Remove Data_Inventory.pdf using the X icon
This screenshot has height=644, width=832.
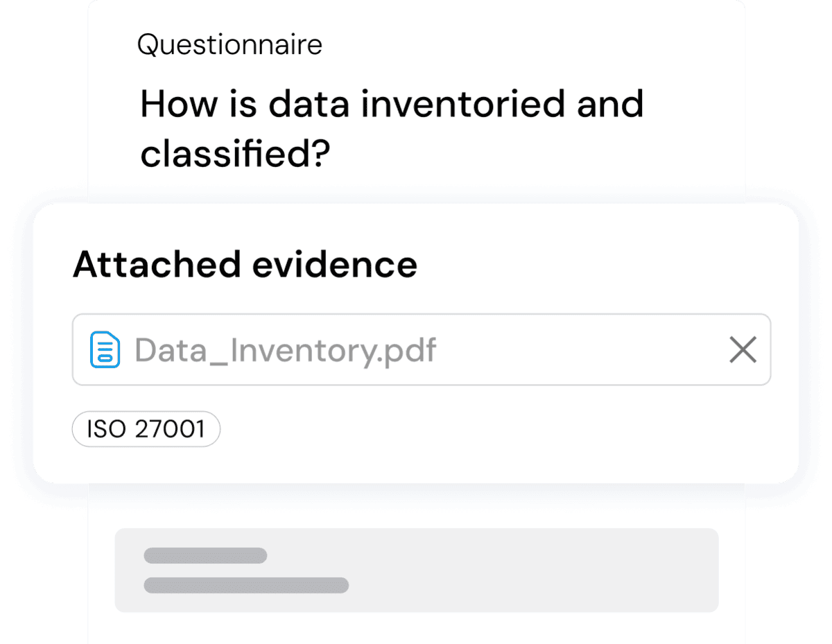[x=743, y=351]
